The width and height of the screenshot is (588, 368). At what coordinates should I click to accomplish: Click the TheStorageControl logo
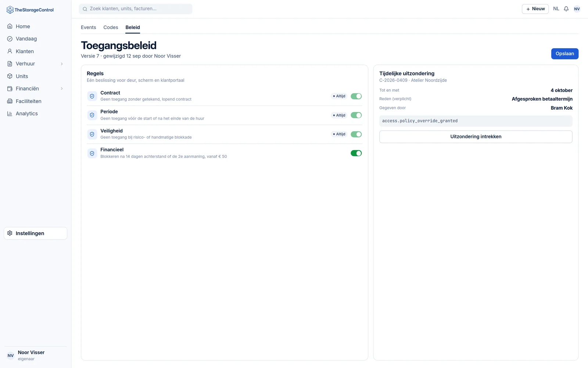click(x=30, y=10)
